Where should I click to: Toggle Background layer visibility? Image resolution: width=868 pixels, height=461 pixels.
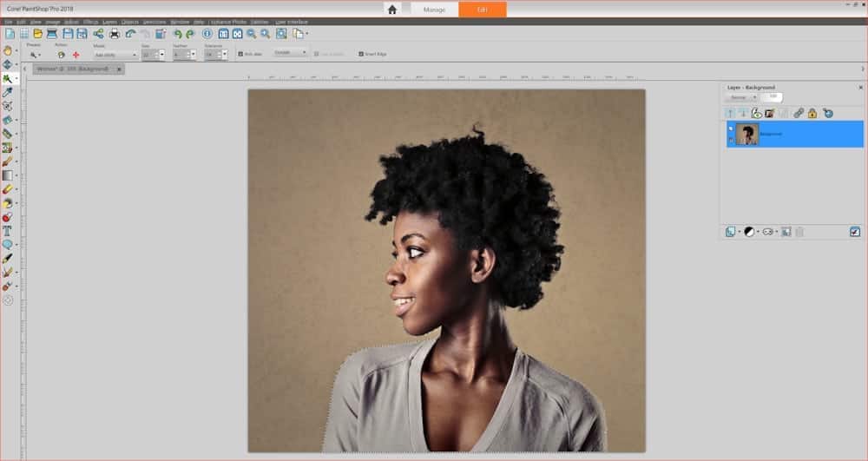[731, 128]
